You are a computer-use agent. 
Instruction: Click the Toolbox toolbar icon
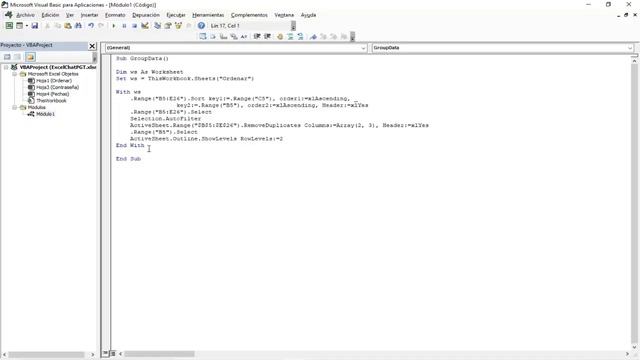[x=189, y=26]
